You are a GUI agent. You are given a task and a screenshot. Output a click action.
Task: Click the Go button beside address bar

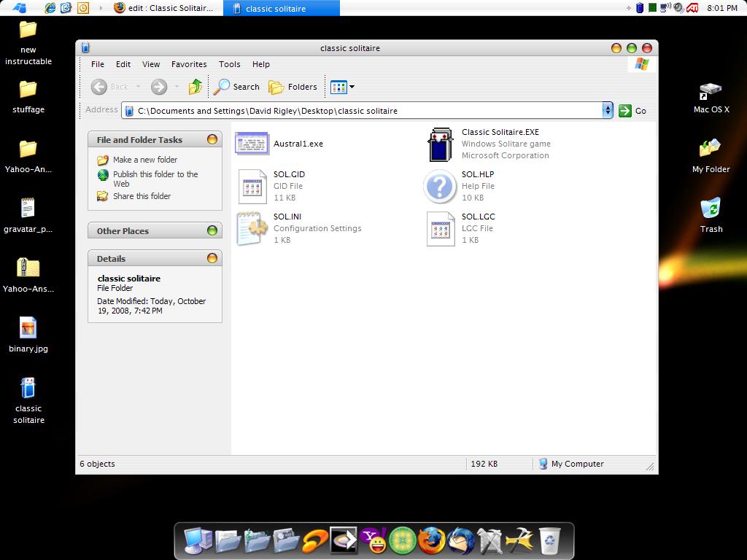[x=632, y=111]
